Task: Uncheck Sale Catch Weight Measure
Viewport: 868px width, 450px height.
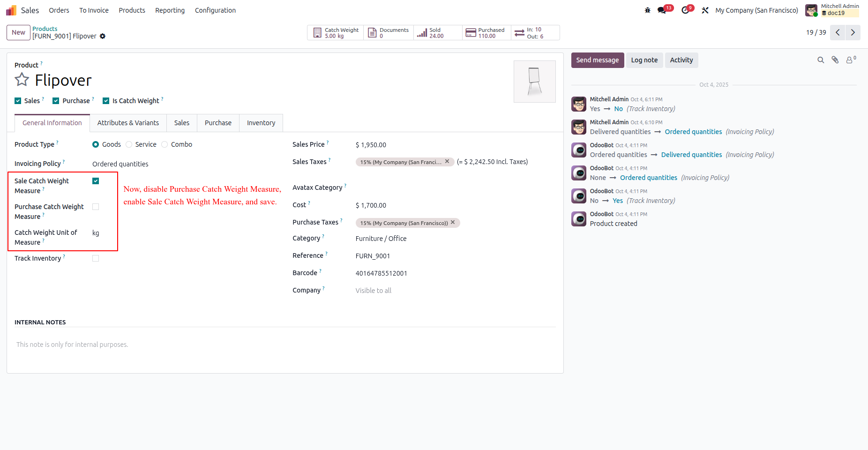Action: (x=96, y=181)
